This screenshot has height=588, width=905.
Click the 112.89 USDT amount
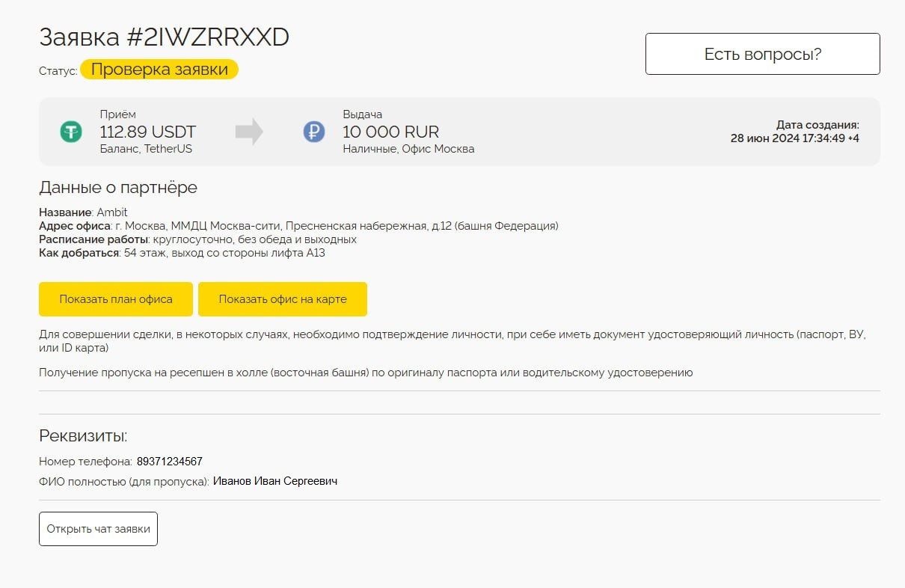[148, 132]
